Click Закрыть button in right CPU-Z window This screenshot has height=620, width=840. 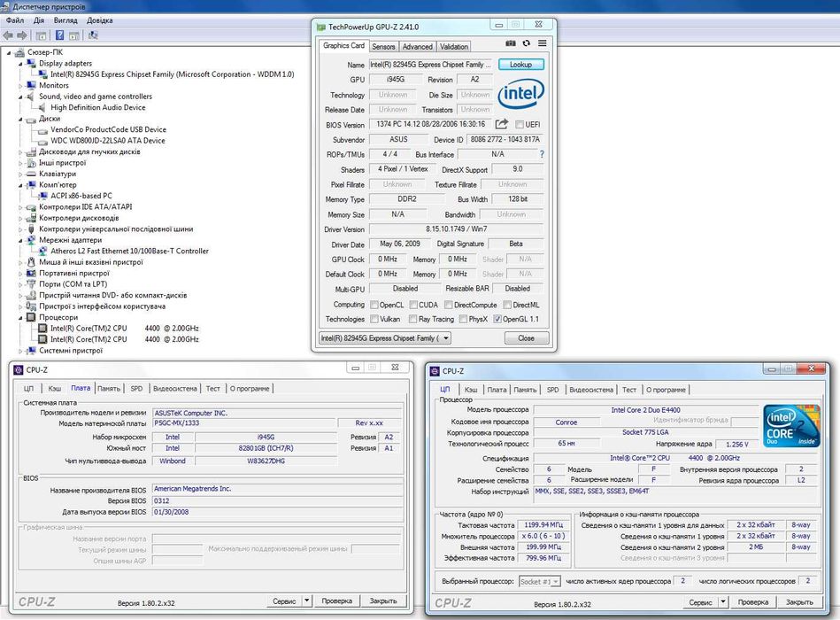[x=799, y=601]
